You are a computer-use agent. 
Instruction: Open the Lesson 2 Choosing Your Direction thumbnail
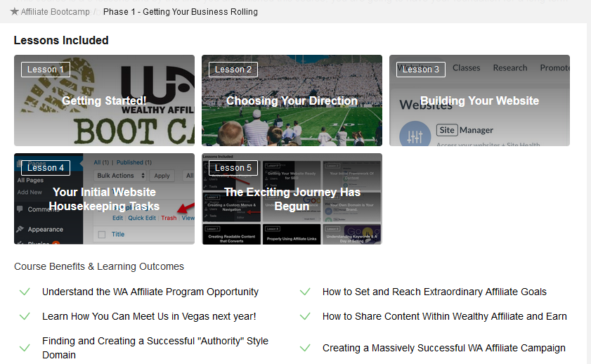pyautogui.click(x=292, y=100)
